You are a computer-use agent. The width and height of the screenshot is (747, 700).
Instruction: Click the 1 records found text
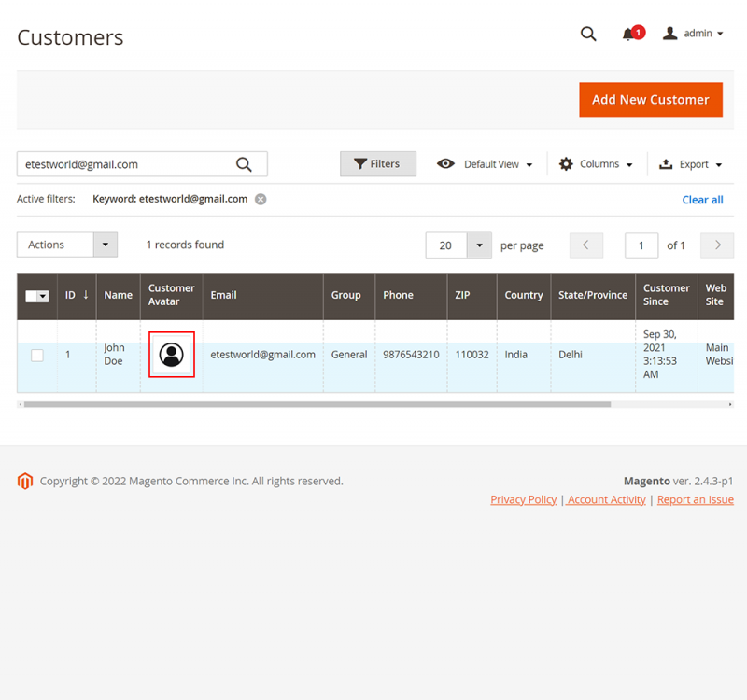click(x=185, y=245)
